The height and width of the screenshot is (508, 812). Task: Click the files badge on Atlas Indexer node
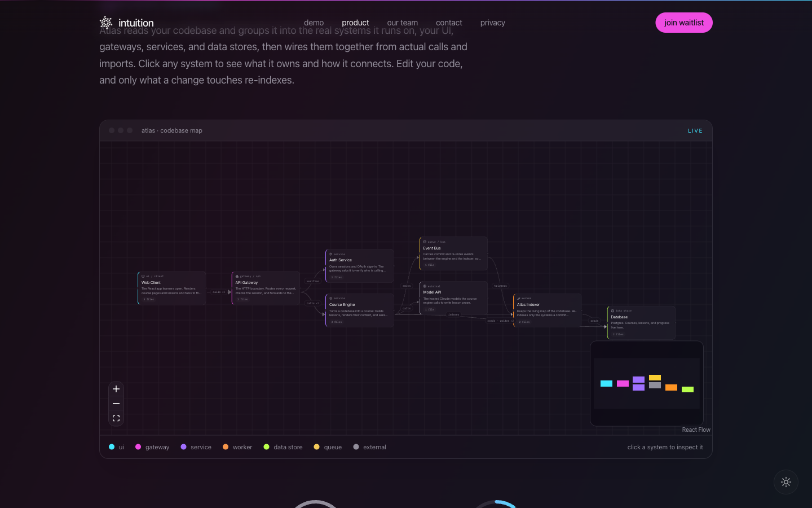(524, 322)
